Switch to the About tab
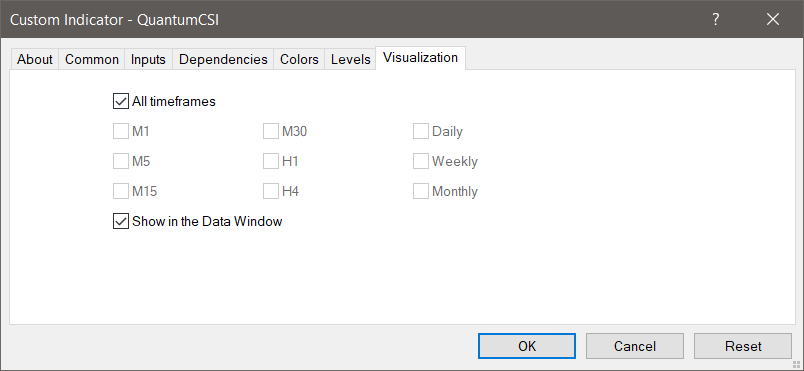Screen dimensions: 804x371 [35, 59]
